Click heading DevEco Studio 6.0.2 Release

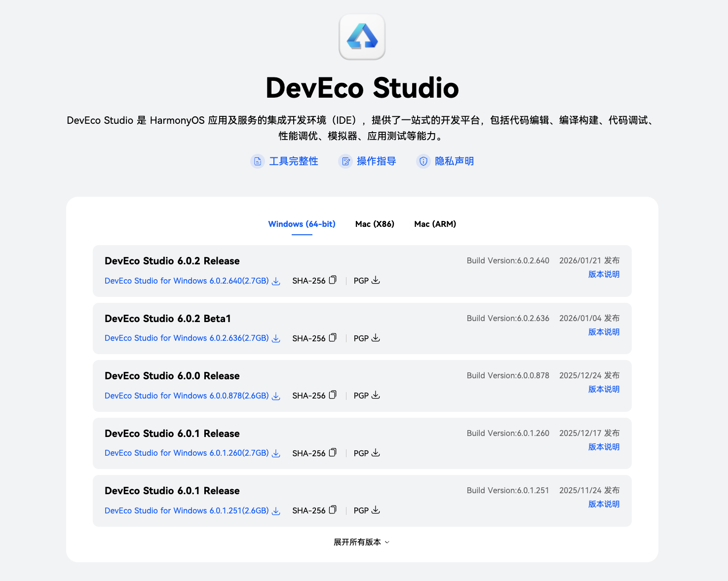172,261
